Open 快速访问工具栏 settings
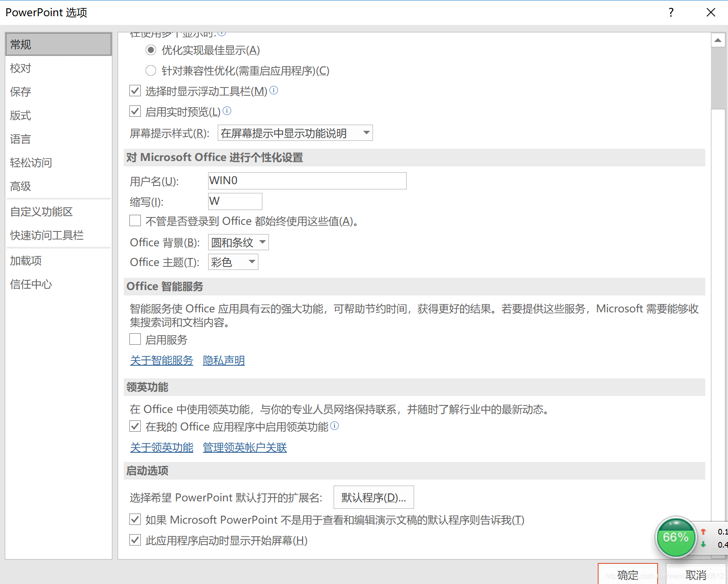The height and width of the screenshot is (584, 728). tap(59, 235)
